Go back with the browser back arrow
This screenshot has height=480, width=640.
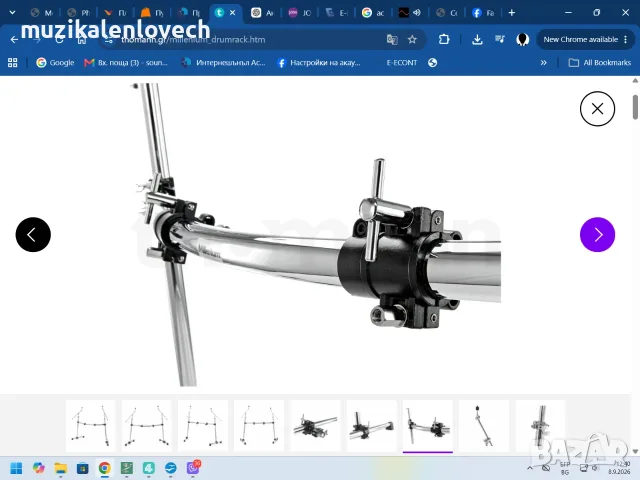14,40
